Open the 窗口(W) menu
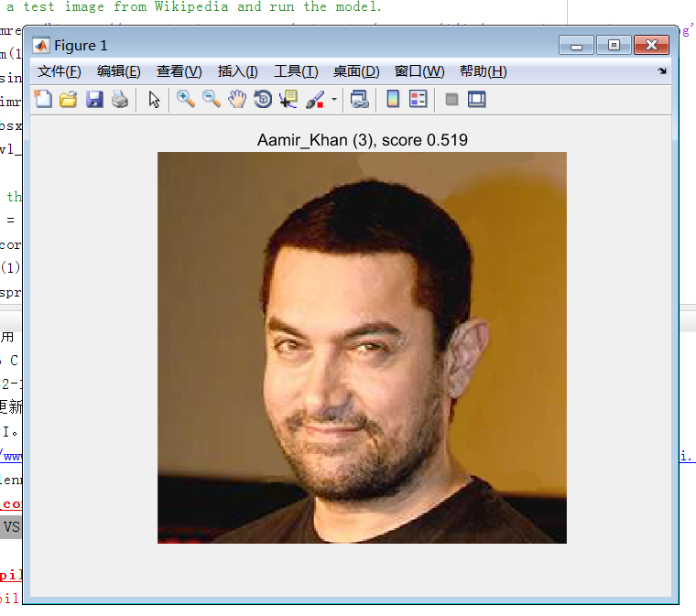 [x=419, y=71]
